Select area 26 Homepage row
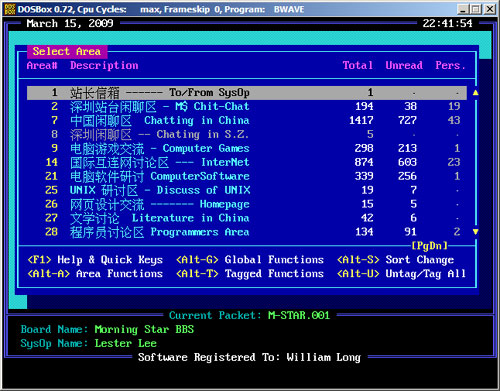The width and height of the screenshot is (500, 391). pyautogui.click(x=247, y=204)
